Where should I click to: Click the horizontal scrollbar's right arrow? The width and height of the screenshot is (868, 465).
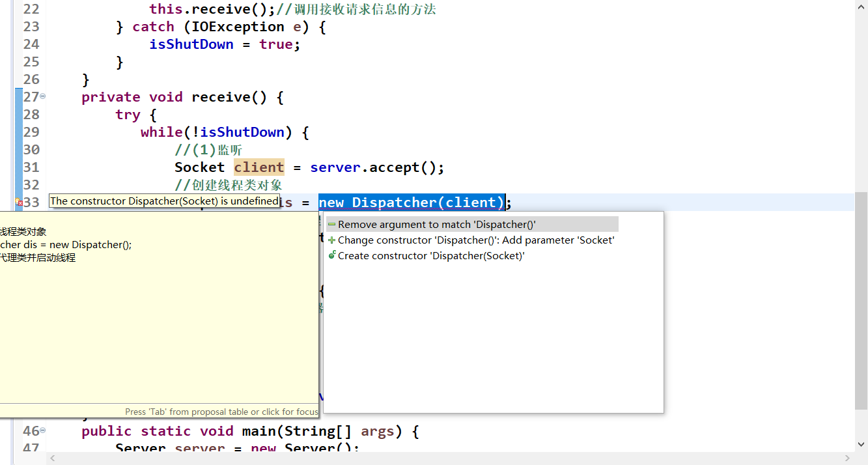pyautogui.click(x=847, y=458)
